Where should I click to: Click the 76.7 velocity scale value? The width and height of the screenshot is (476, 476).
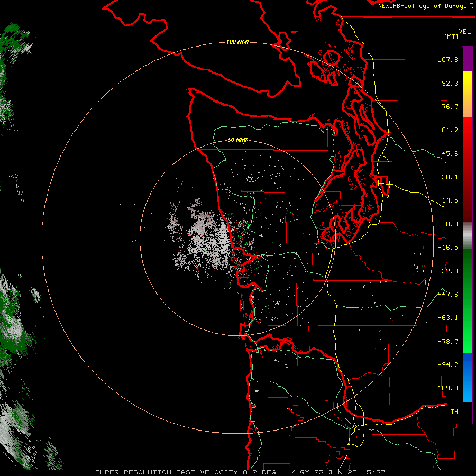(x=450, y=106)
